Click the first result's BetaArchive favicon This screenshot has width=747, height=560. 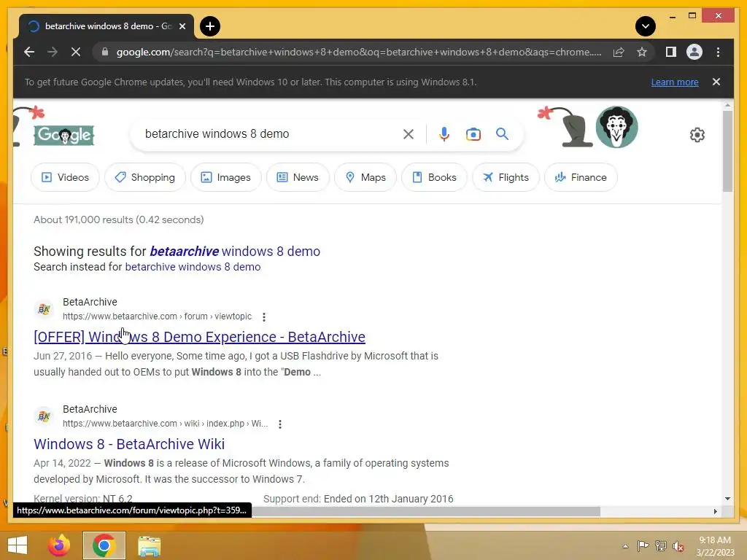coord(44,309)
